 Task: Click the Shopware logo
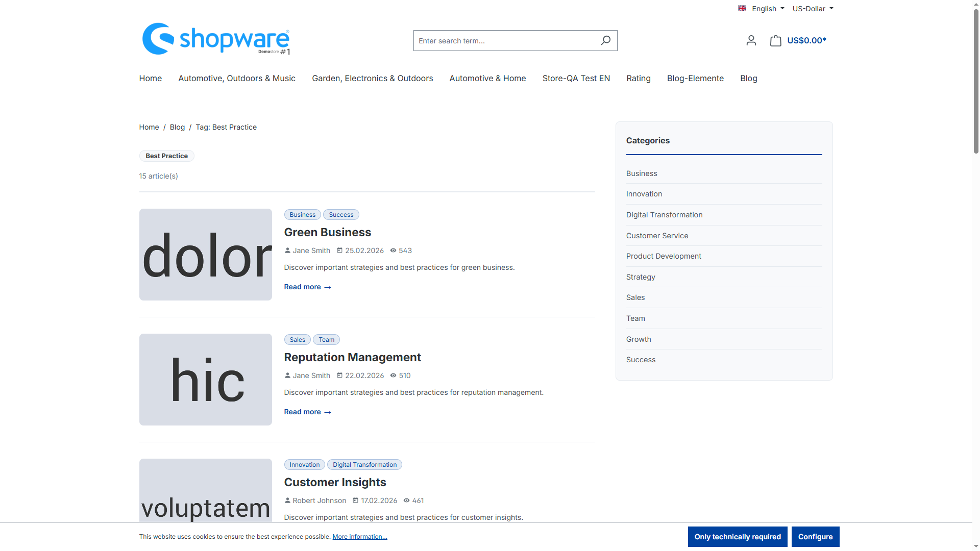coord(216,39)
